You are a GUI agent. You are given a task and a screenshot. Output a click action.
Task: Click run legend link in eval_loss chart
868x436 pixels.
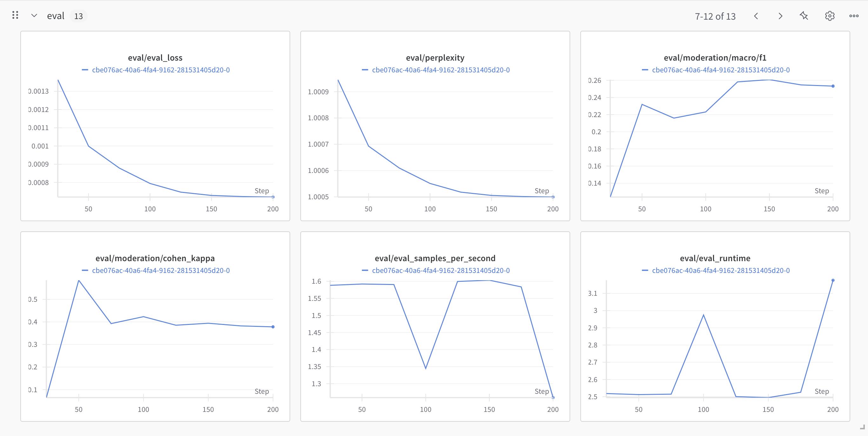(x=161, y=70)
